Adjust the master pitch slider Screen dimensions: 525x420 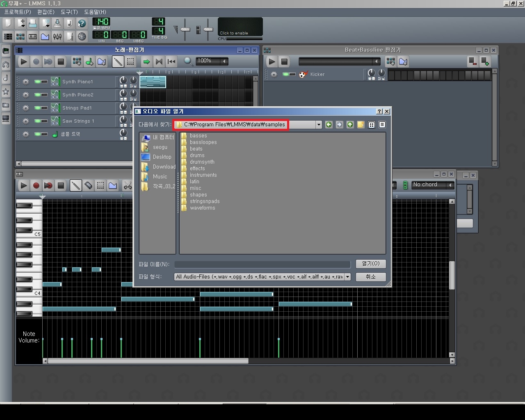(208, 29)
